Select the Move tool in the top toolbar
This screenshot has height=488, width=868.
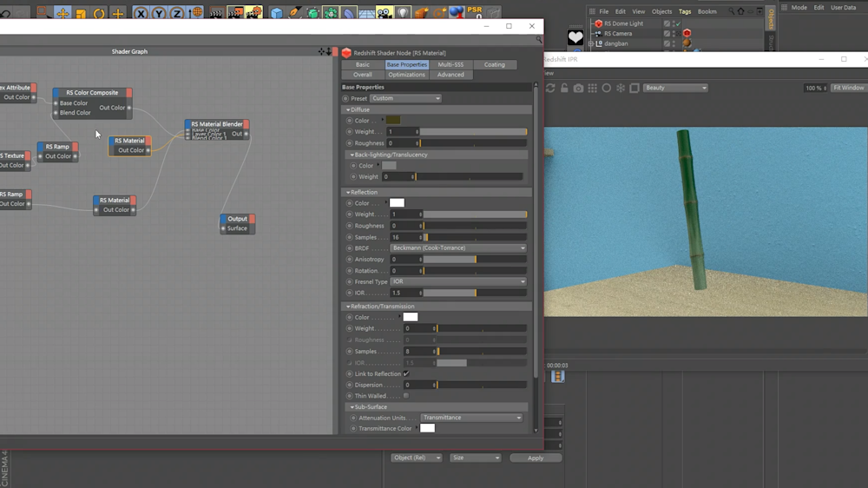(62, 14)
